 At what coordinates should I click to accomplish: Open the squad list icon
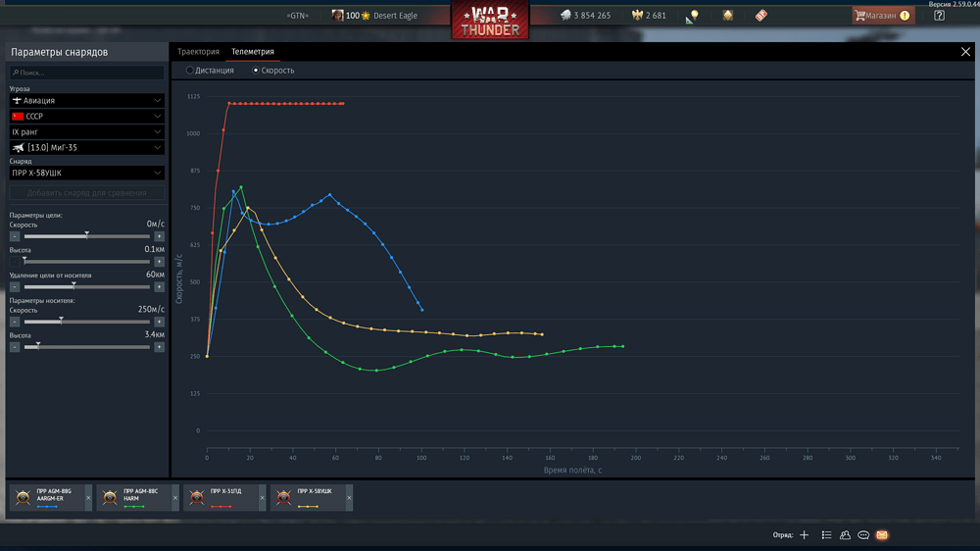[826, 534]
